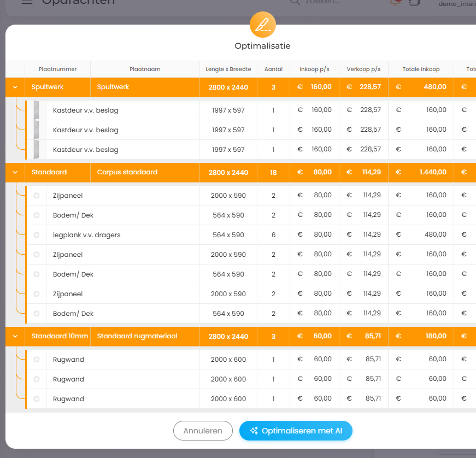Click the search magnifier icon
Image resolution: width=476 pixels, height=458 pixels.
click(x=295, y=2)
